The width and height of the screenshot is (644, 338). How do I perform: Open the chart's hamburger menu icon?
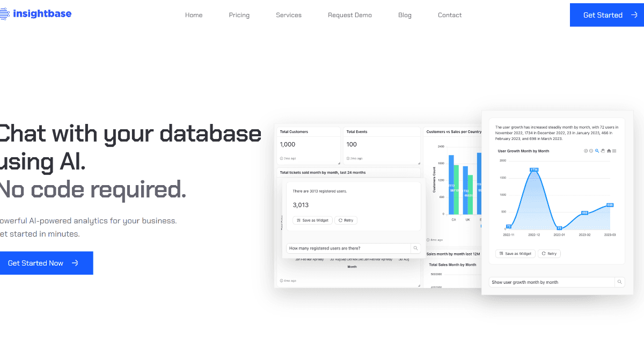(x=614, y=151)
